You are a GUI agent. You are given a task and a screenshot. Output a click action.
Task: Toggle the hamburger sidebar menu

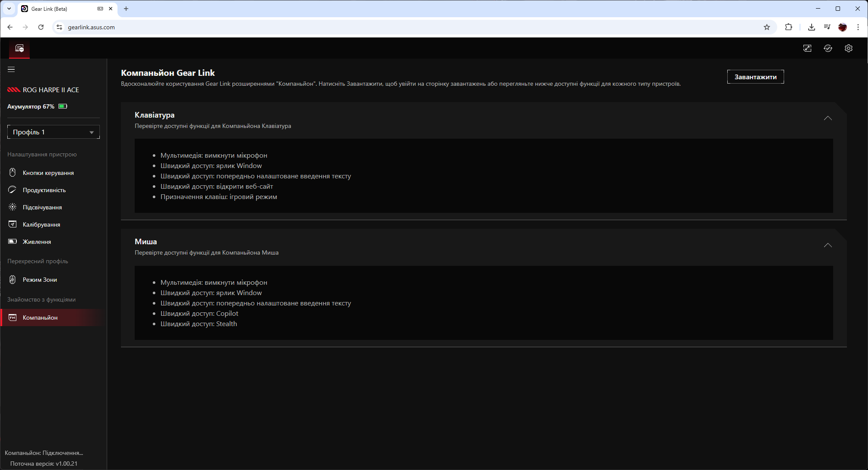[x=11, y=69]
